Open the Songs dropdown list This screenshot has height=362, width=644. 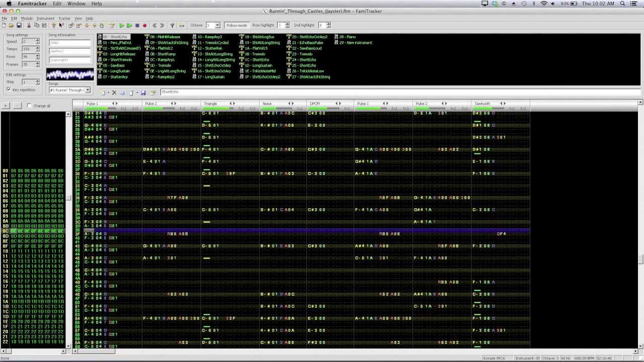tap(88, 90)
